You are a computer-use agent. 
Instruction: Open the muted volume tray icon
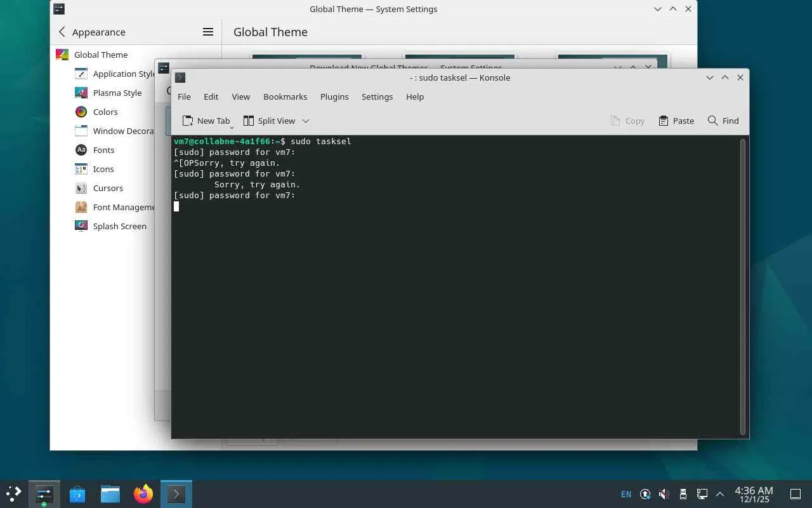(x=664, y=494)
